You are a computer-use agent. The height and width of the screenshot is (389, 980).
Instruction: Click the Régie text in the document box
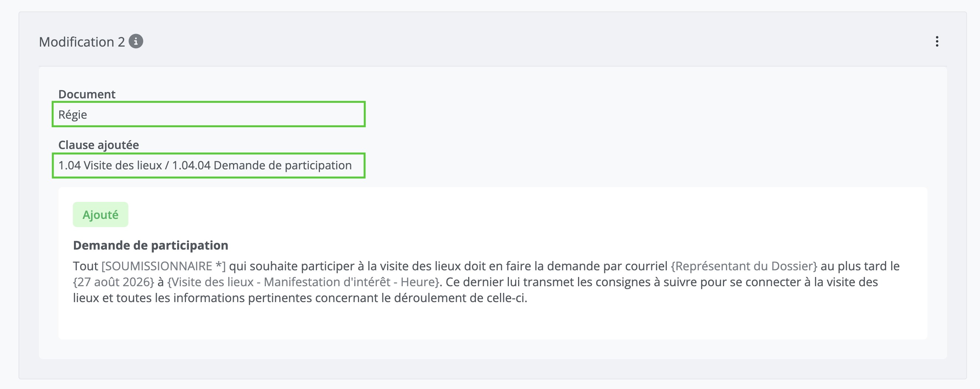(72, 115)
